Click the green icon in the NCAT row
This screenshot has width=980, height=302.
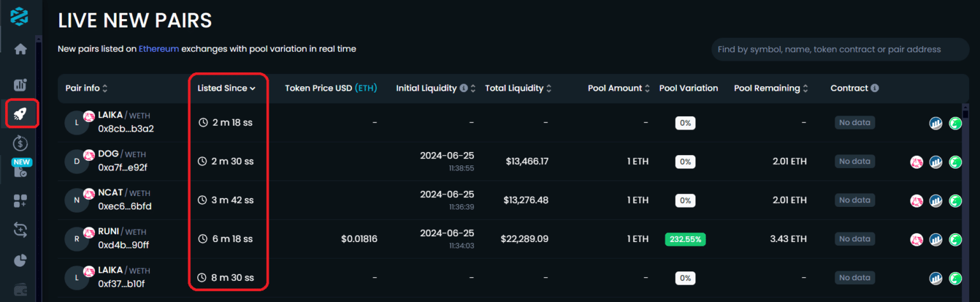point(955,200)
